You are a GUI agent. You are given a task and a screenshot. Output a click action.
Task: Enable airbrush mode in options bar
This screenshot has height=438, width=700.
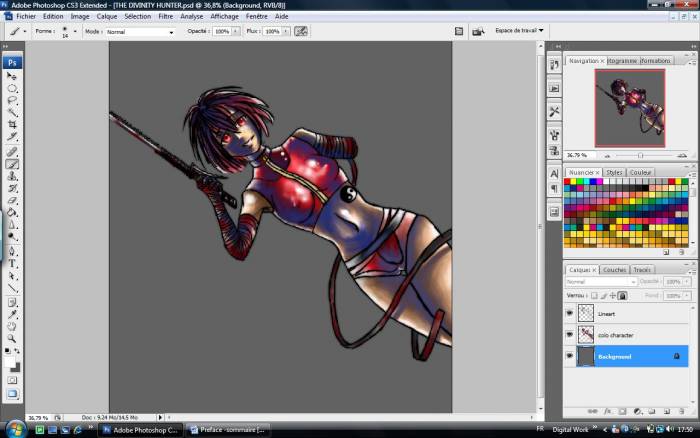pyautogui.click(x=301, y=31)
